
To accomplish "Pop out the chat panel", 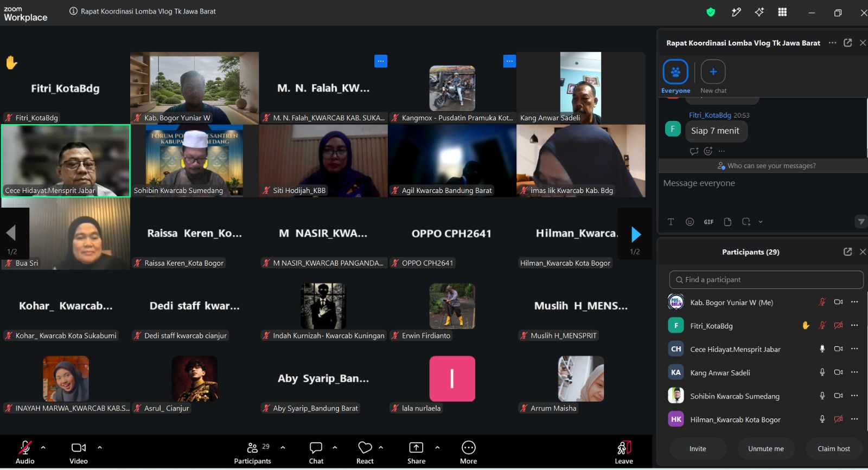I will coord(848,43).
